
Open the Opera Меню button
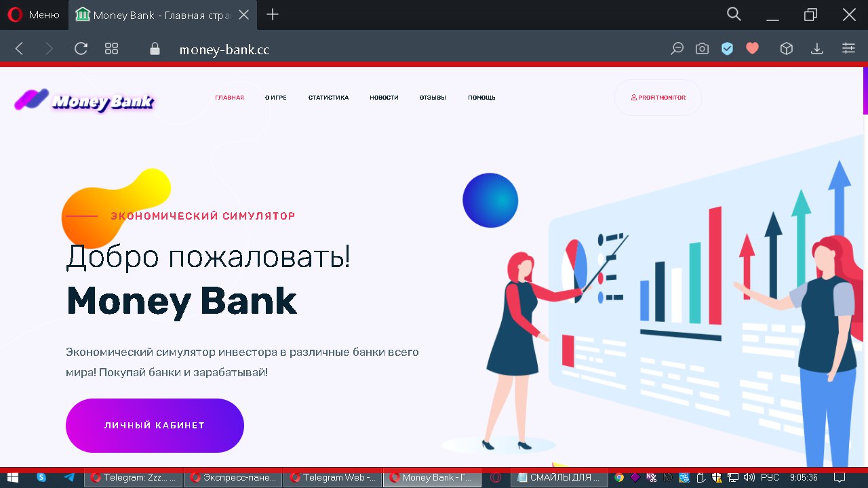point(34,14)
